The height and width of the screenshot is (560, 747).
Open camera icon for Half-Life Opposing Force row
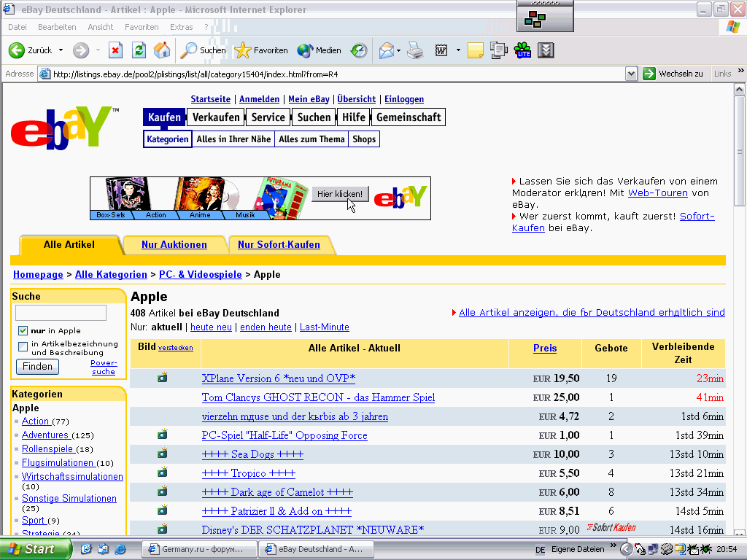click(163, 435)
